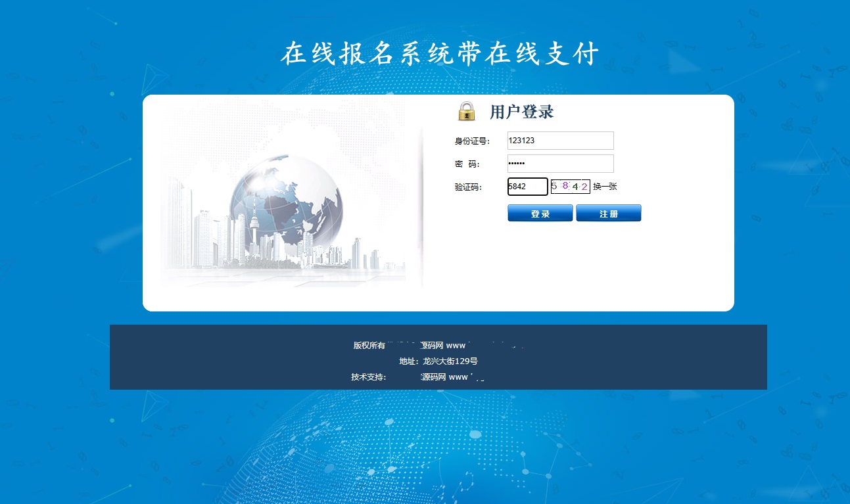The width and height of the screenshot is (850, 504).
Task: Click the 验证码 label
Action: (x=468, y=187)
